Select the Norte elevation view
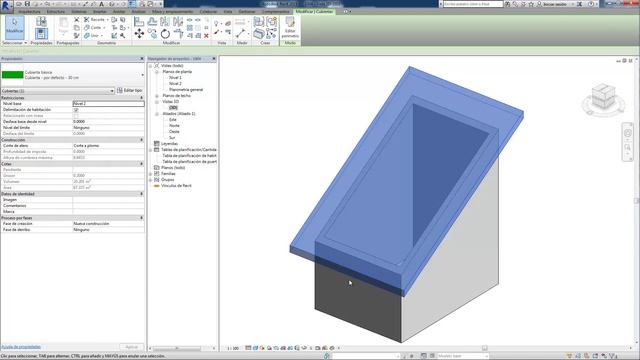640x360 pixels. coord(174,126)
